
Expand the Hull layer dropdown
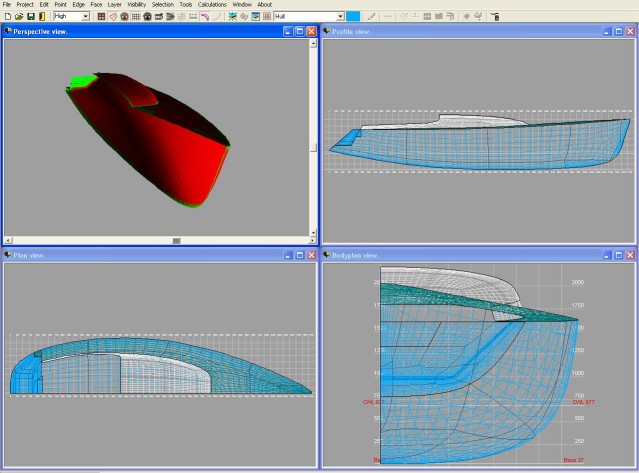pyautogui.click(x=340, y=17)
